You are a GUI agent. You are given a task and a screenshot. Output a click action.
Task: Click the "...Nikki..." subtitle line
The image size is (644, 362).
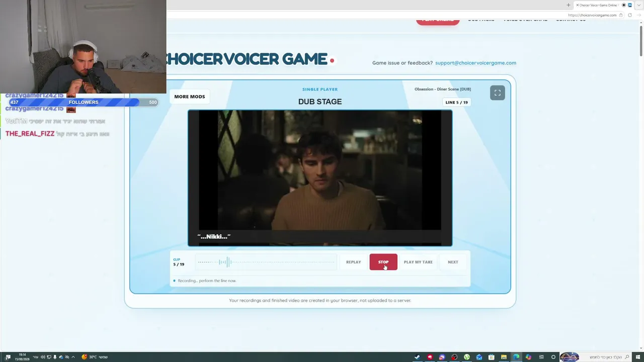(x=214, y=236)
